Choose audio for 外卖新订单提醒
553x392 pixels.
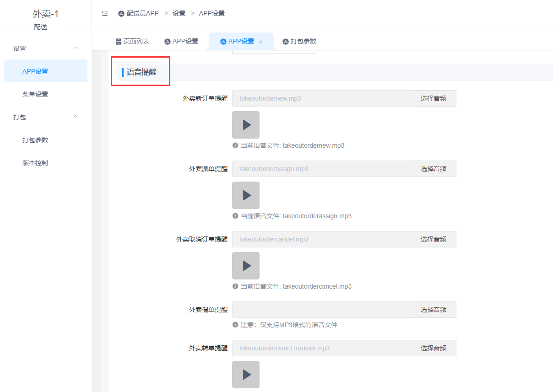pos(434,98)
